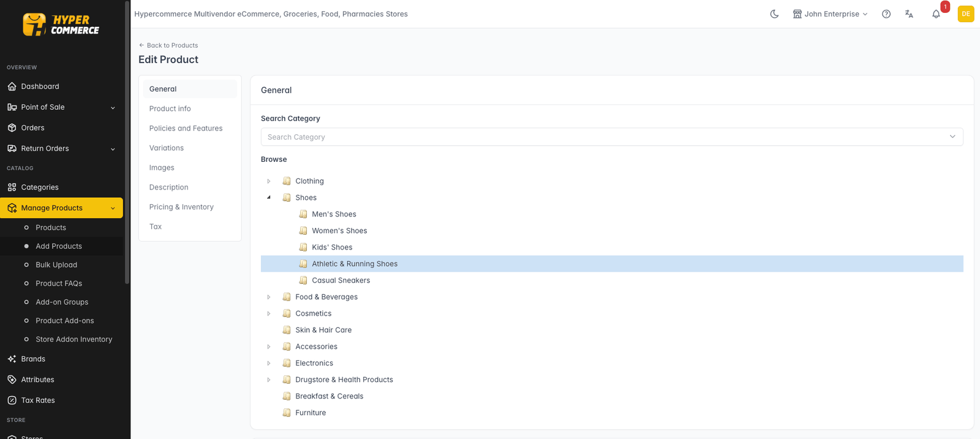The image size is (980, 439).
Task: Click the folder icon beside Men's Shoes
Action: point(303,214)
